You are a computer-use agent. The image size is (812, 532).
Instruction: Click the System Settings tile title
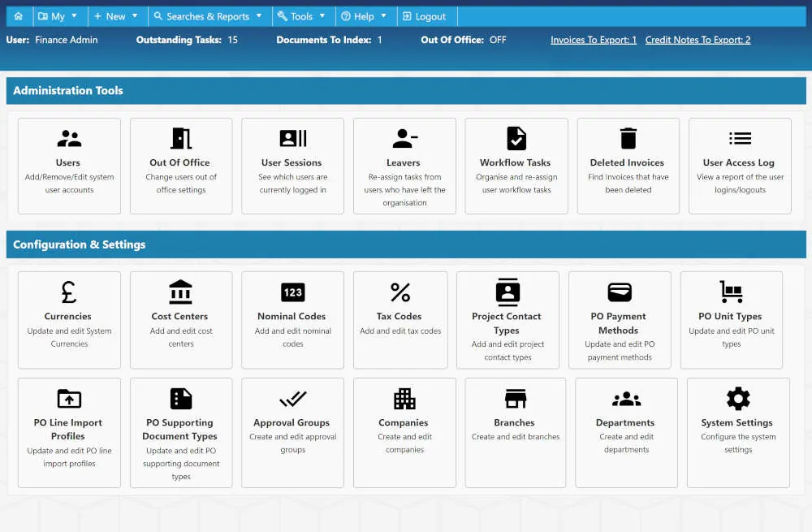737,423
